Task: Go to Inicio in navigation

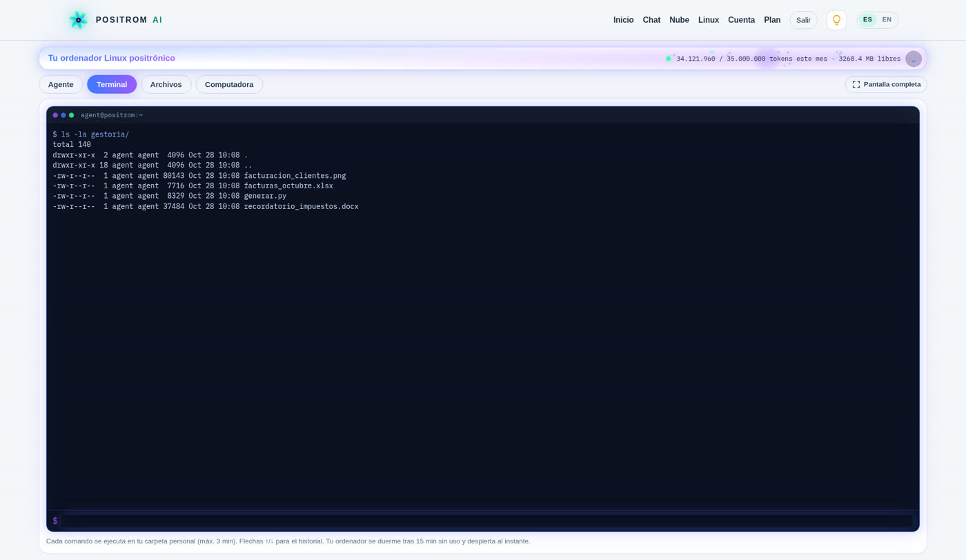Action: [x=623, y=20]
